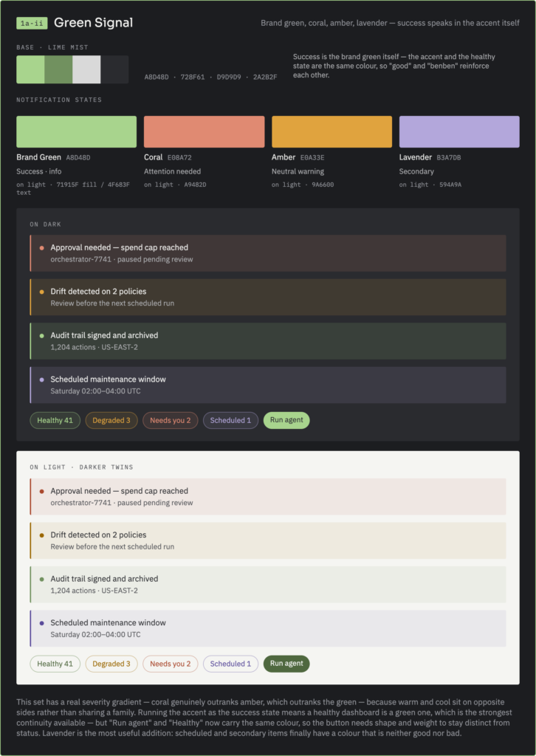The height and width of the screenshot is (756, 536).
Task: Click lavender dot on dark Scheduled maintenance alert
Action: pyautogui.click(x=41, y=379)
